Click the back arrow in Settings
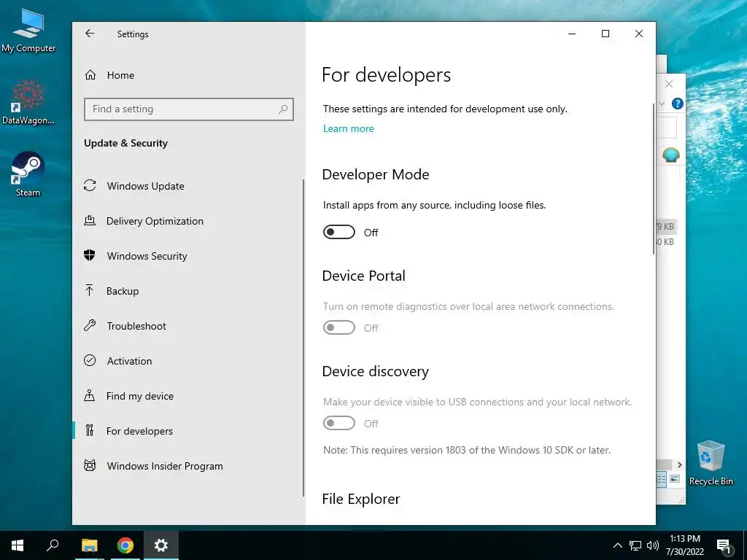This screenshot has width=747, height=560. pyautogui.click(x=90, y=34)
